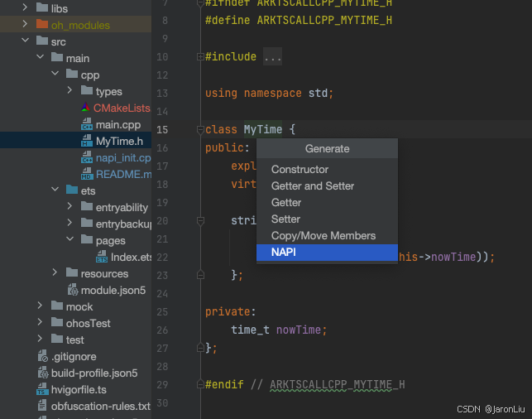Choose Copy/Move Members option

tap(327, 236)
